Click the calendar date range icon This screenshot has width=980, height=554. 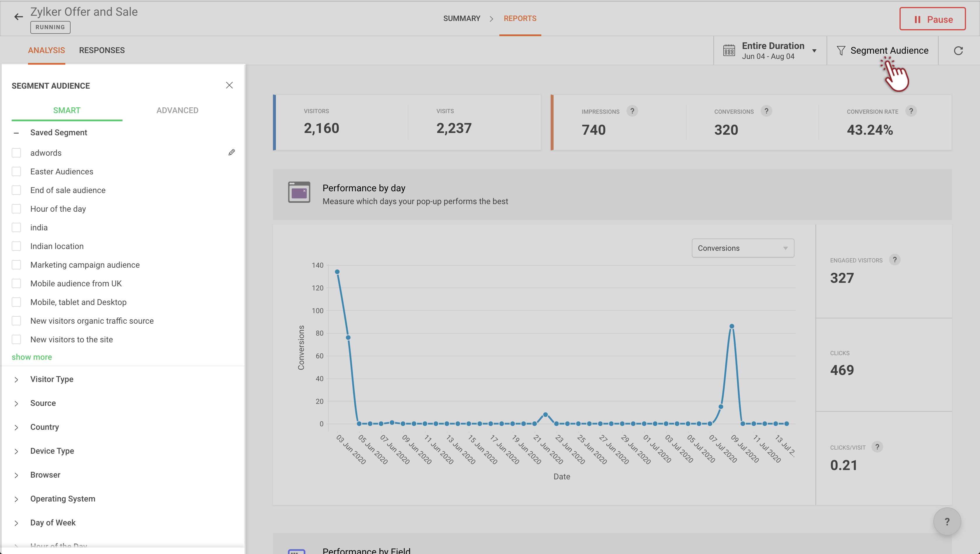point(729,51)
